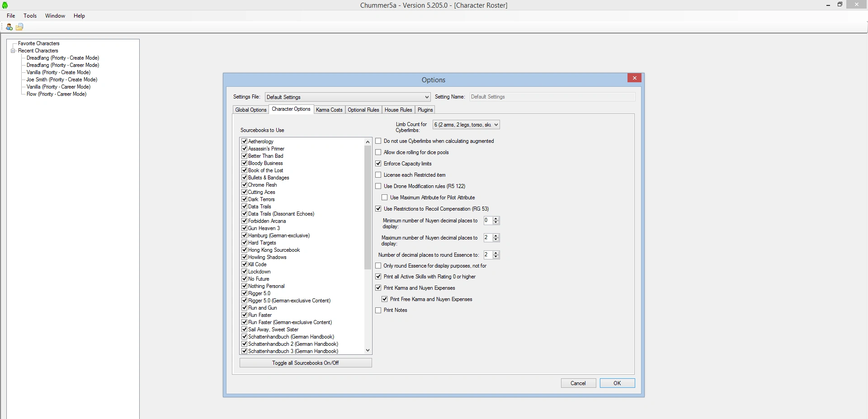The image size is (868, 419).
Task: Uncheck the Gun Heaven 3 sourcebook
Action: (244, 228)
